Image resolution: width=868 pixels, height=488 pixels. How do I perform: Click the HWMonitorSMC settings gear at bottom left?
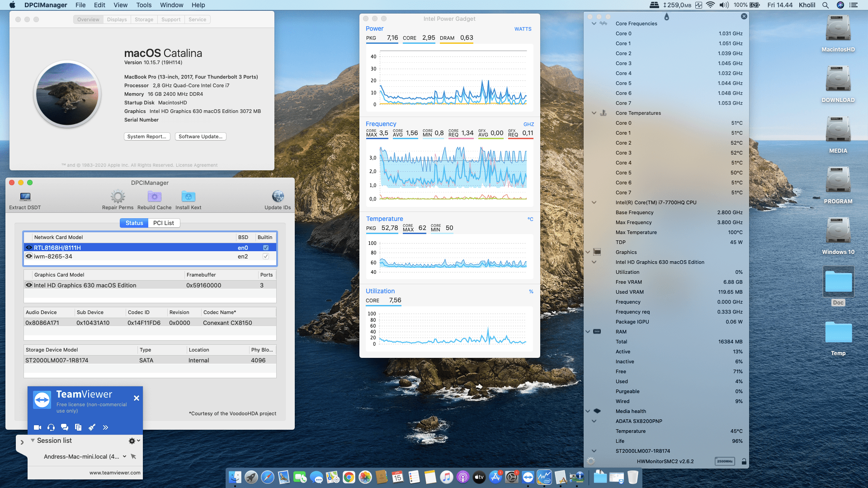tap(590, 461)
